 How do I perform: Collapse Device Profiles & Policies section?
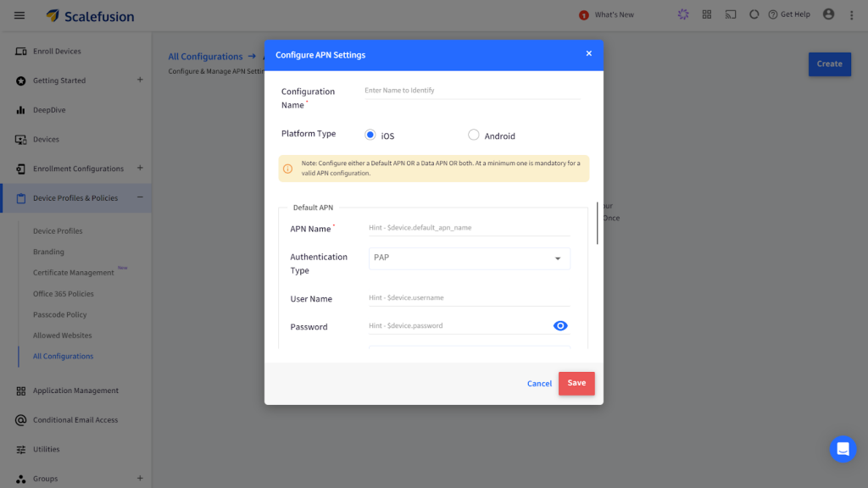pyautogui.click(x=140, y=197)
